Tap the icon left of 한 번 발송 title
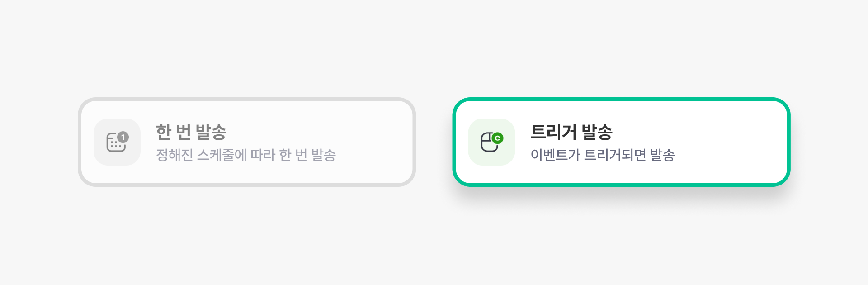The width and height of the screenshot is (868, 285). 117,142
